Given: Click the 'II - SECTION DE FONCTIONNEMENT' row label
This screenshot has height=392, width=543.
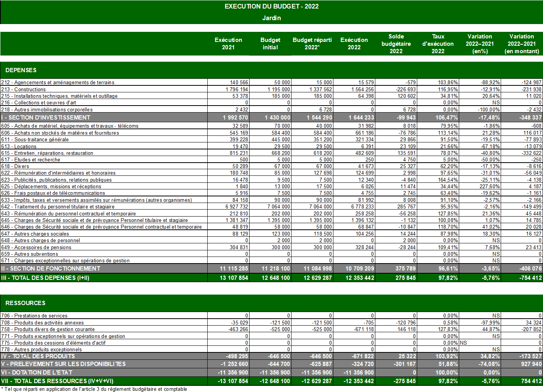Looking at the screenshot, I should pos(50,269).
